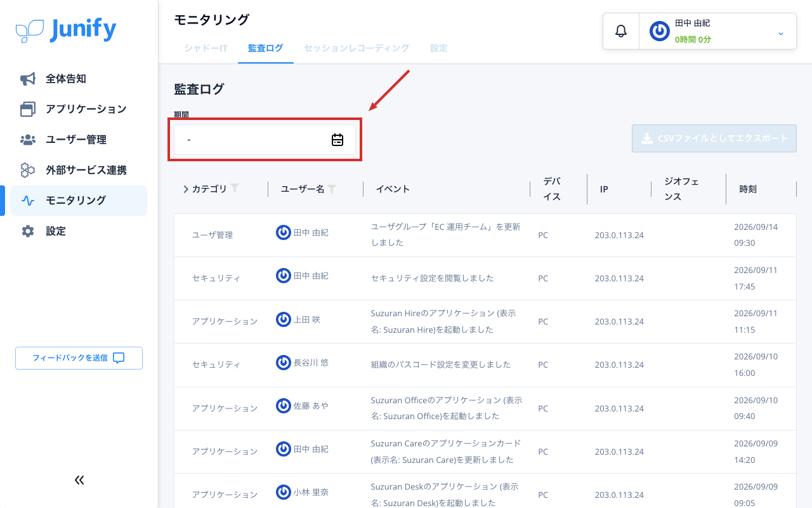Viewport: 812px width, 508px height.
Task: Select モニタリング pulse icon in sidebar
Action: 28,201
